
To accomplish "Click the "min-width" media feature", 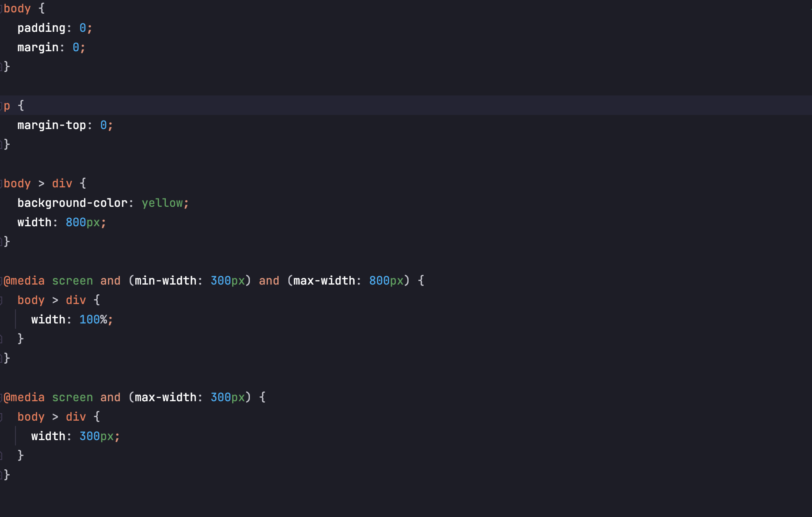I will (x=165, y=281).
